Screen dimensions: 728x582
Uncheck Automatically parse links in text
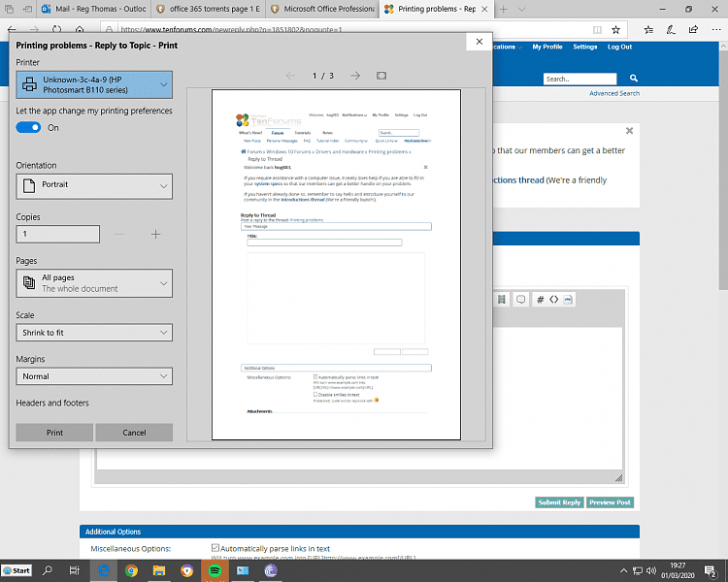[x=215, y=548]
